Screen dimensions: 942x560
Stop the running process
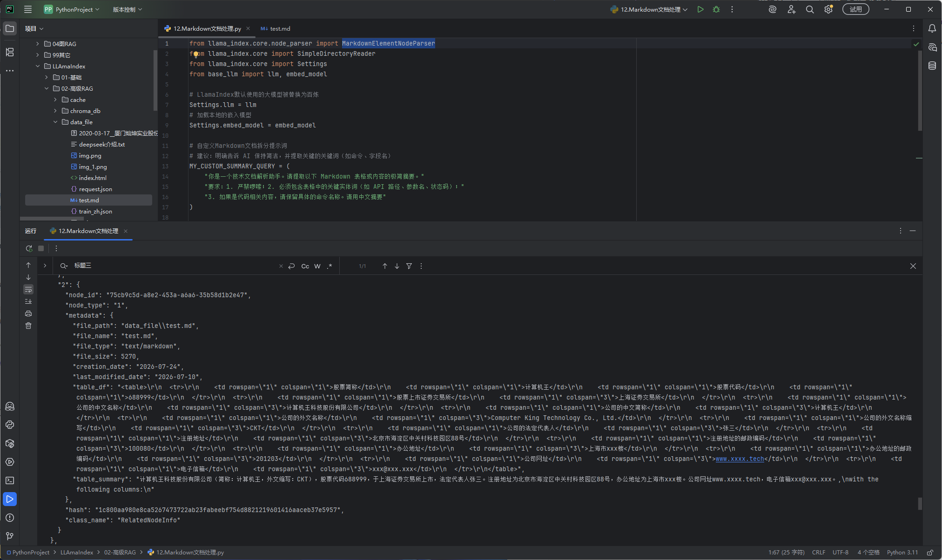[x=41, y=248]
